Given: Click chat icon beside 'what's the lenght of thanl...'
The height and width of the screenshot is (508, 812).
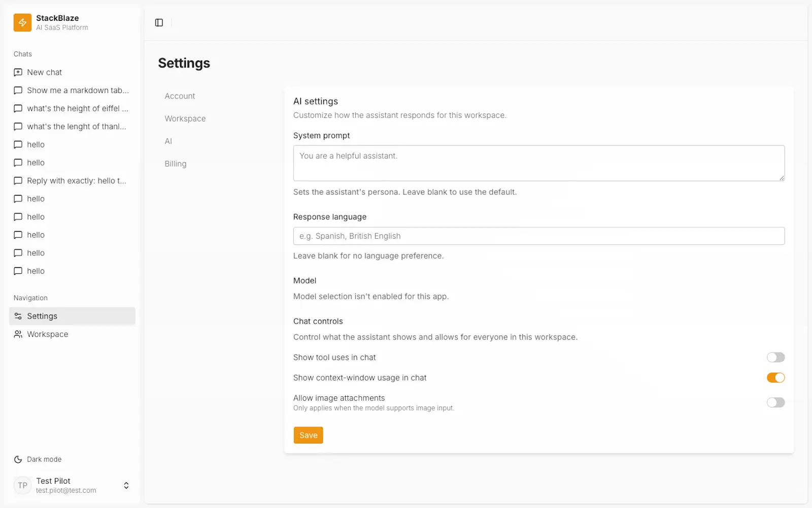Looking at the screenshot, I should tap(18, 126).
